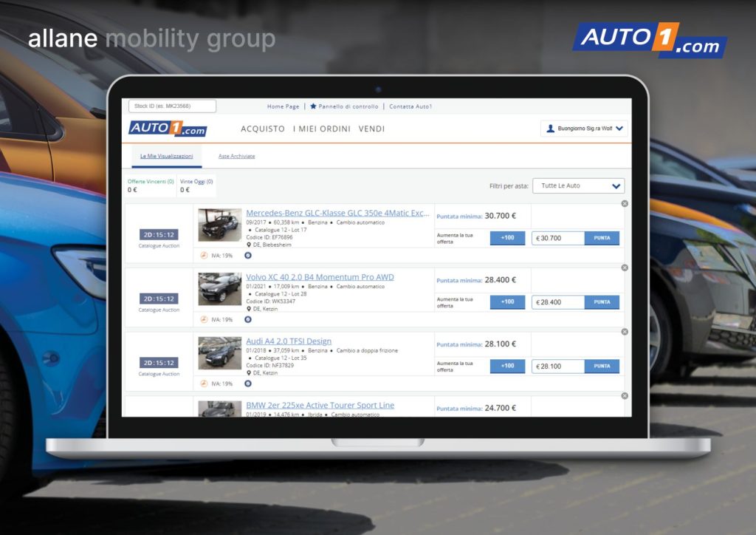Click the Catalogue 12 - Lot 28 text
756x535 pixels.
(x=281, y=294)
